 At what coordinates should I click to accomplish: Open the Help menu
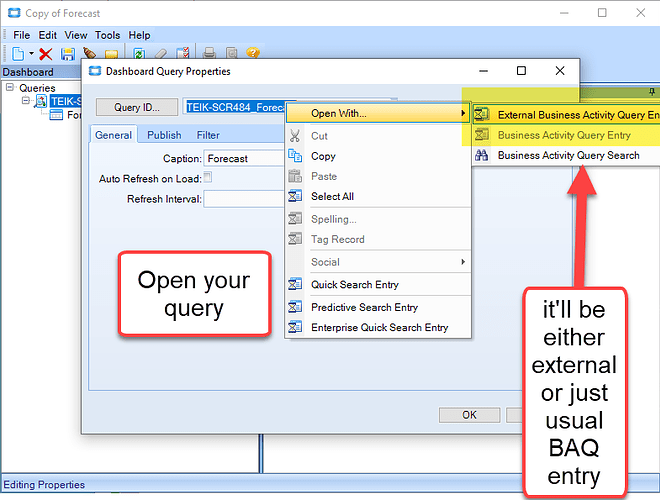click(139, 35)
